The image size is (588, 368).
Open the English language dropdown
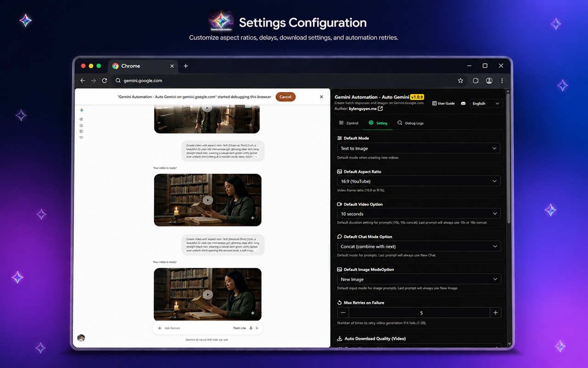click(x=486, y=103)
